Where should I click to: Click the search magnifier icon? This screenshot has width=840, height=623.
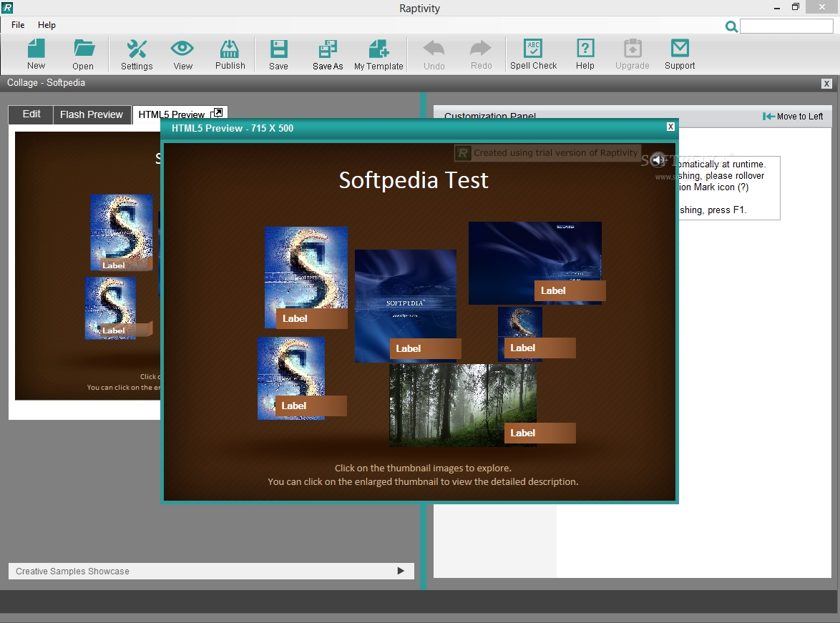(x=731, y=26)
